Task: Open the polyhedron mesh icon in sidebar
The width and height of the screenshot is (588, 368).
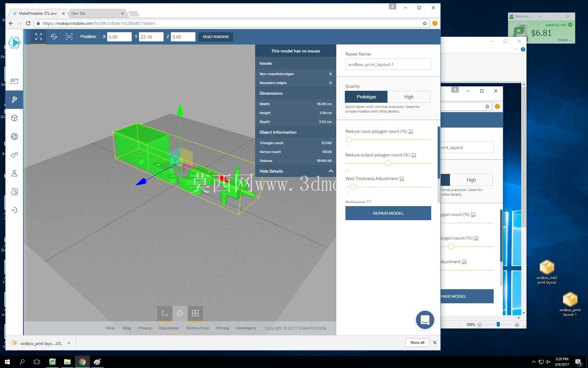Action: point(14,136)
